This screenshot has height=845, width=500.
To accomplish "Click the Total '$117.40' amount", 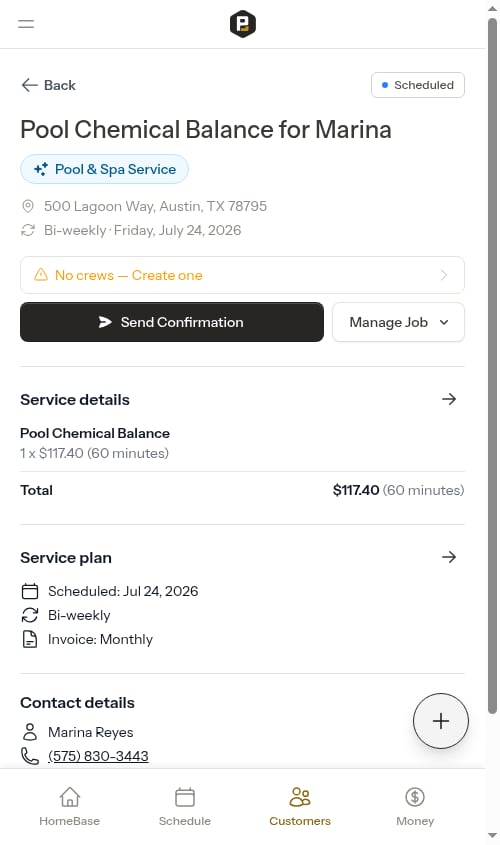I will point(356,490).
